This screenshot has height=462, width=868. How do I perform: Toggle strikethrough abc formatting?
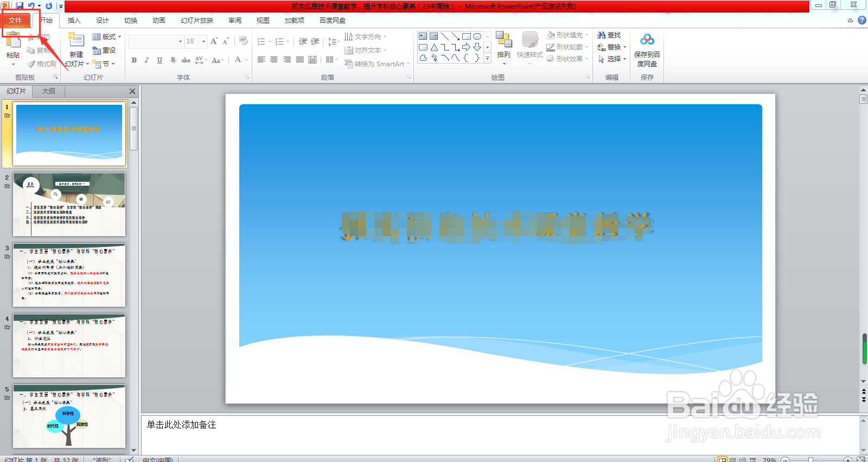pos(186,60)
